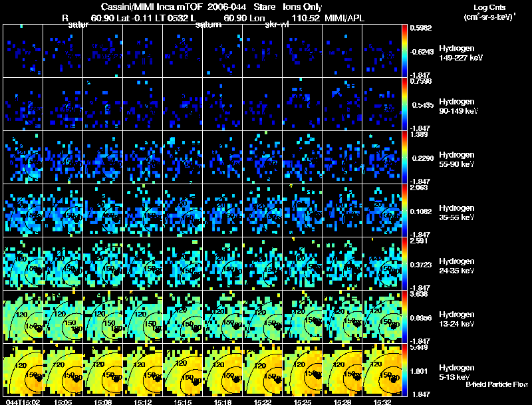Click the 'Ions Only' title text
The height and width of the screenshot is (405, 532).
(303, 7)
